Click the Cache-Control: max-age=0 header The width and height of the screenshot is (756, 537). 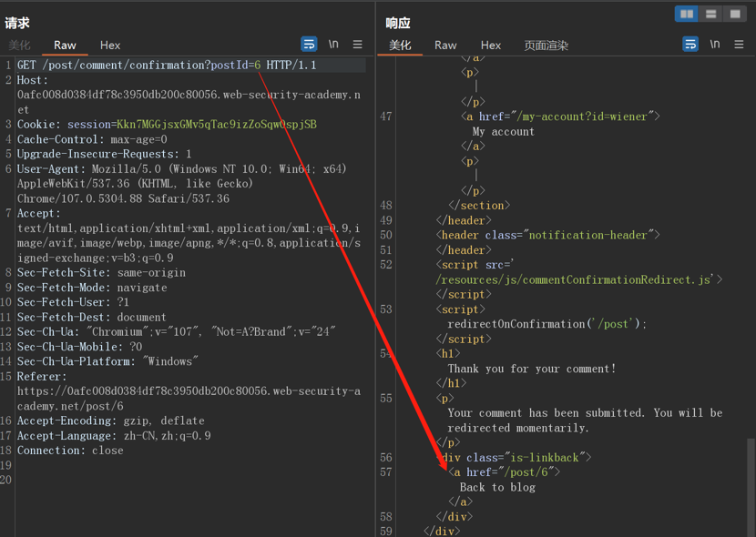[92, 139]
